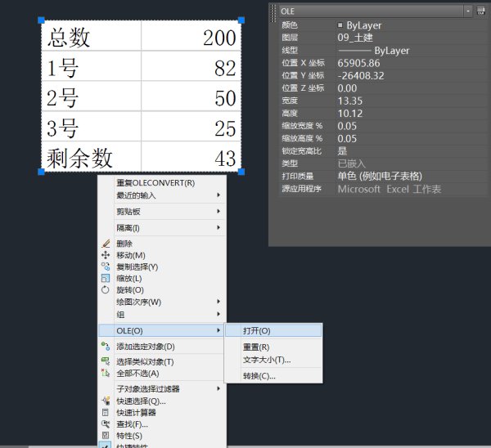Viewport: 491px width, 448px height.
Task: Expand the 隔离(I) submenu arrow
Action: [x=218, y=228]
